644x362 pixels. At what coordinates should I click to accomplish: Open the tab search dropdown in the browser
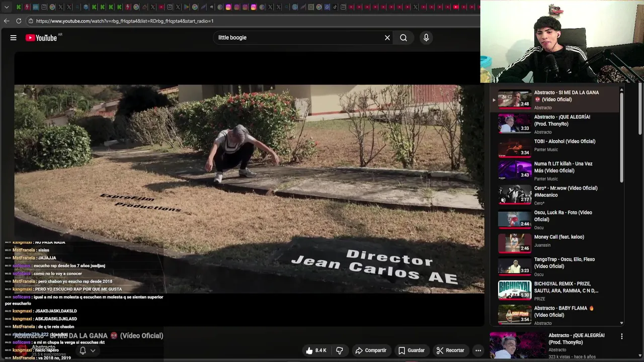tap(7, 7)
